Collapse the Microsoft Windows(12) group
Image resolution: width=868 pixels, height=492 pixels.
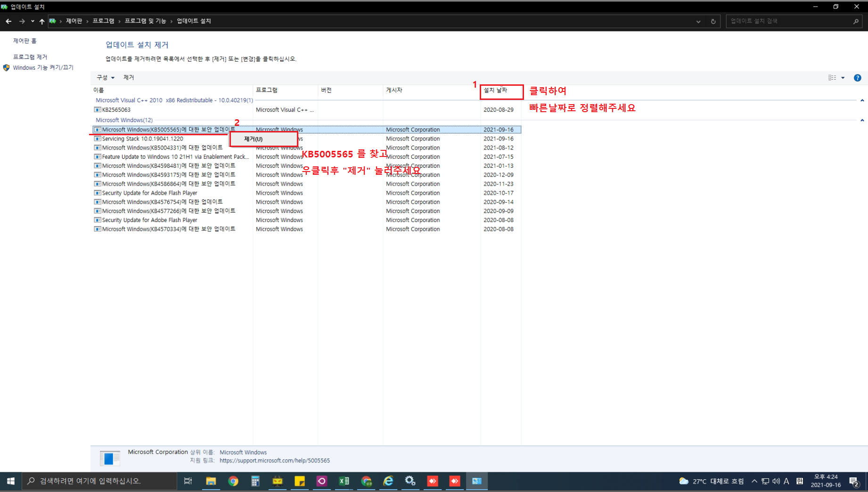pyautogui.click(x=862, y=120)
